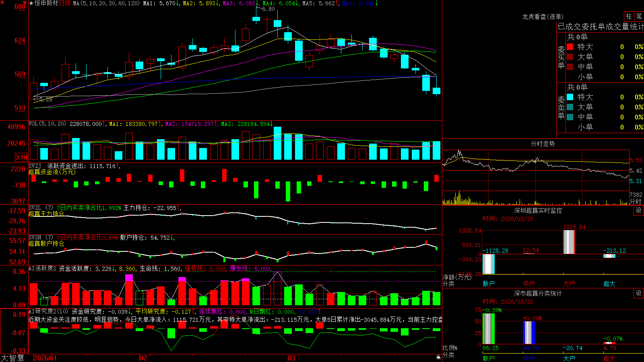Screen dimensions: 644x362
Task: Click the 超赢主力持仓 label
Action: pos(46,214)
